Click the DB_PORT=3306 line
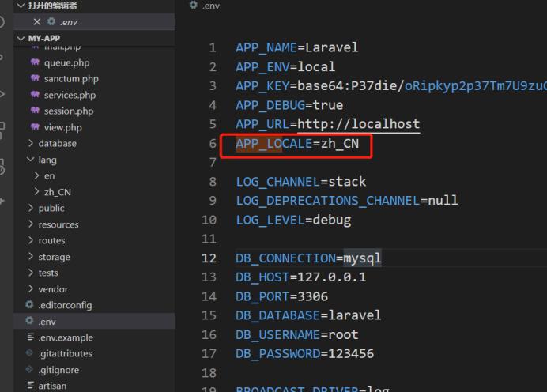Screen dimensions: 547x392 (x=281, y=297)
